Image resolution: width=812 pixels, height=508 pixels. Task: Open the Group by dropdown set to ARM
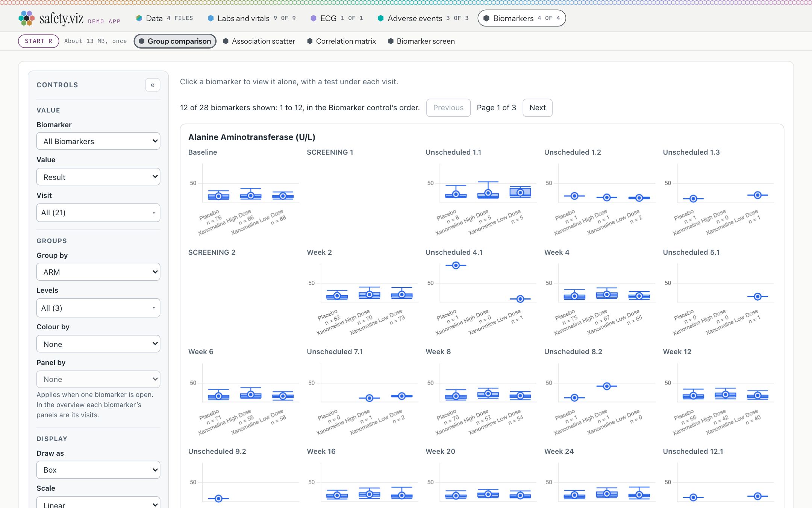pyautogui.click(x=98, y=272)
